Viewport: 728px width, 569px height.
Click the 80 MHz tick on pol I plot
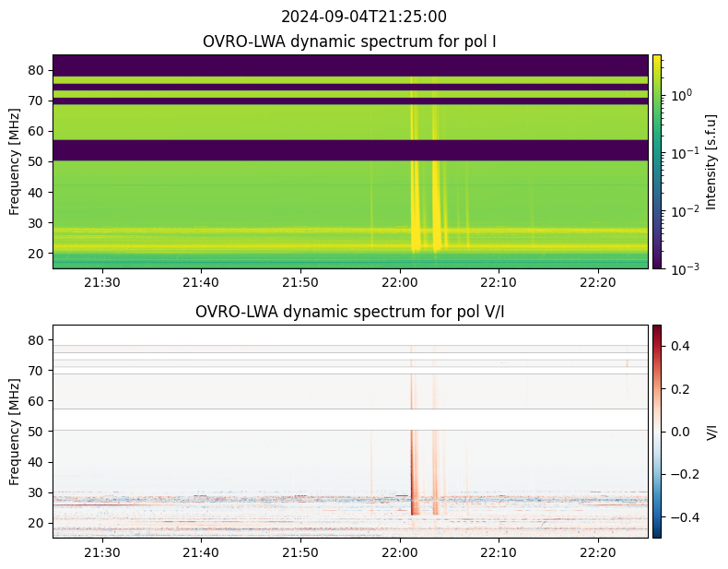37,70
